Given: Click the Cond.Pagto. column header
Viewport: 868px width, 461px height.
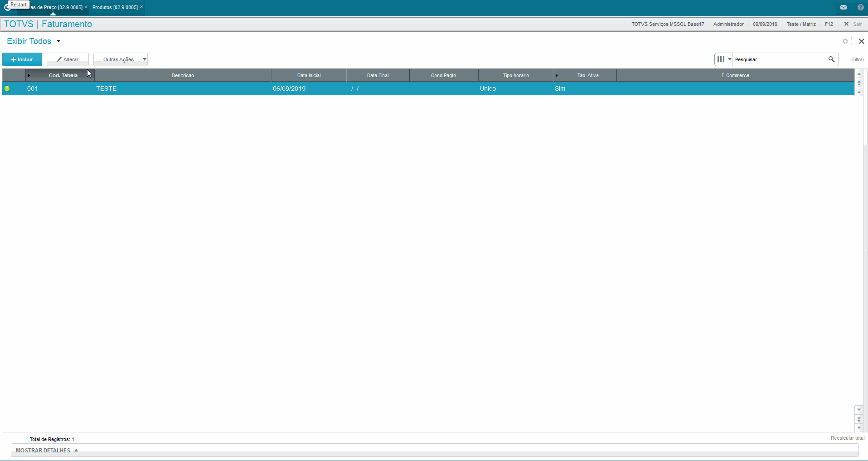Looking at the screenshot, I should [x=444, y=75].
